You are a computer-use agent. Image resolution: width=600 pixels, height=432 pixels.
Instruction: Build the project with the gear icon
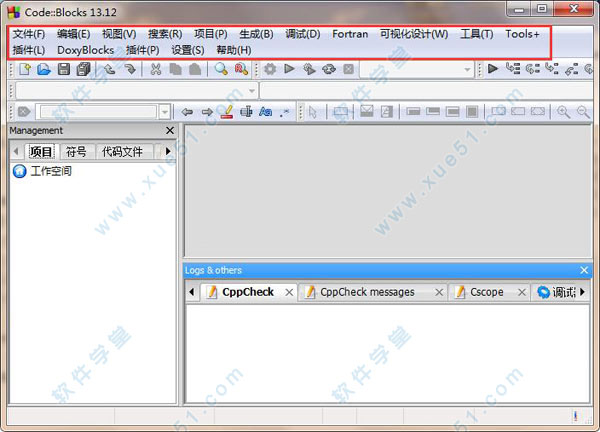(270, 69)
